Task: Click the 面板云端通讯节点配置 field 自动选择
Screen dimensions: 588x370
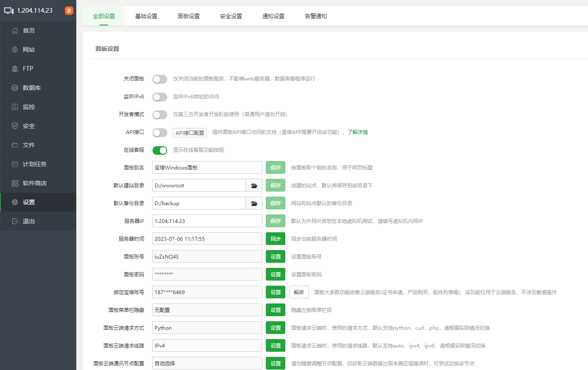Action: click(x=207, y=364)
